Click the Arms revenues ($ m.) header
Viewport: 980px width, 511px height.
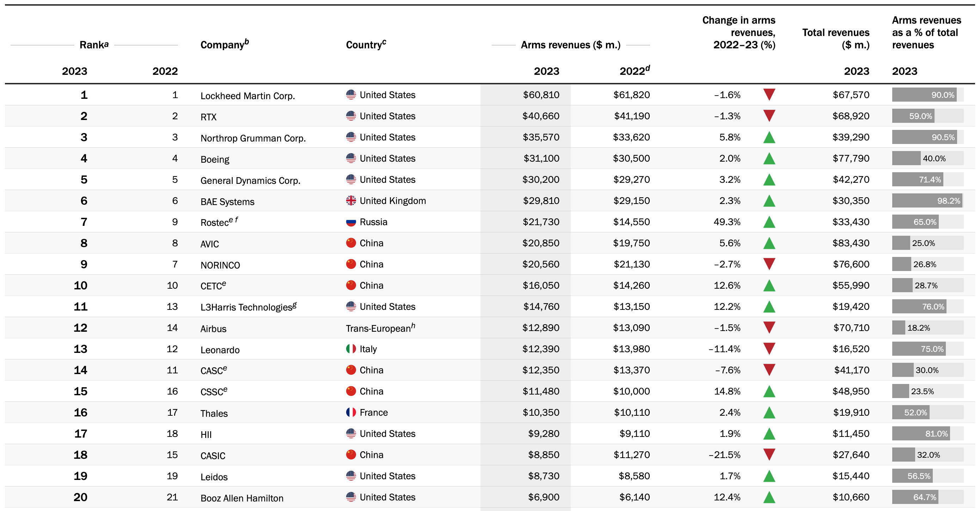point(570,45)
